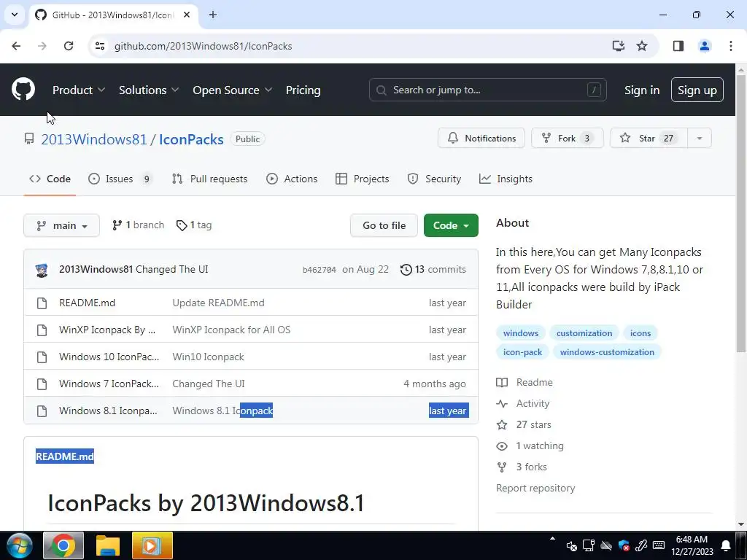
Task: Open the Readme sidebar link
Action: coord(525,382)
